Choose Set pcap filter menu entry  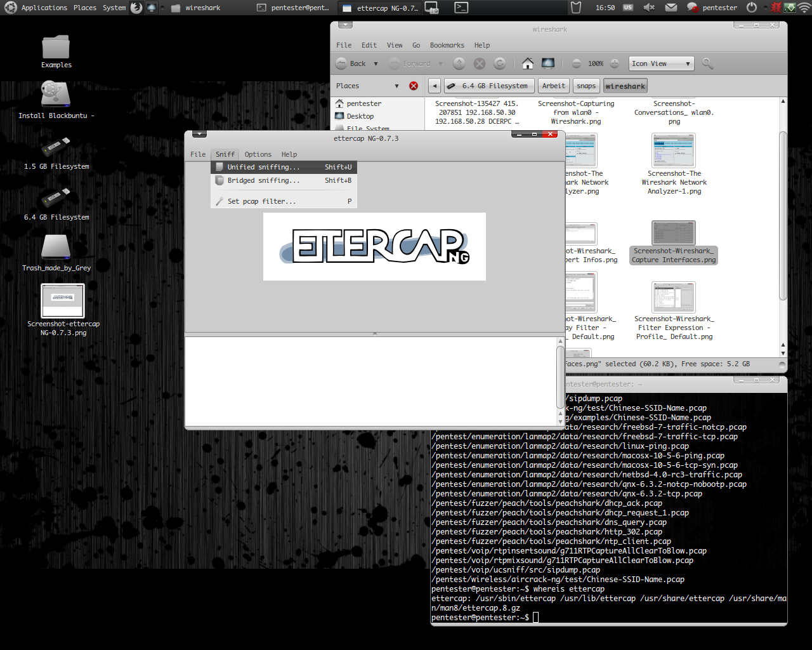(x=283, y=201)
